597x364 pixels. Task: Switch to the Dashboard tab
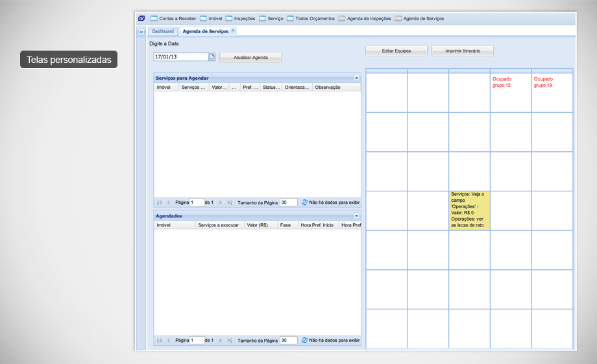[x=163, y=31]
